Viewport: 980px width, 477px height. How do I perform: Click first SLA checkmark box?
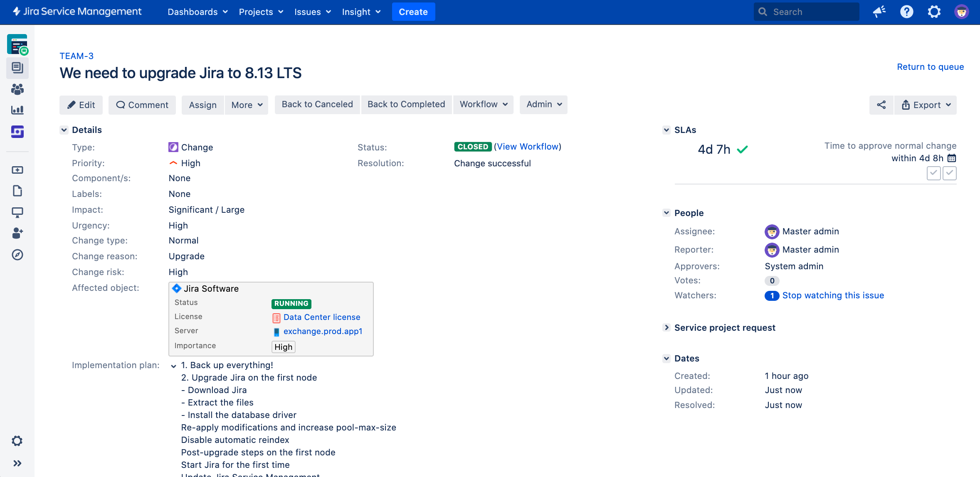coord(933,173)
